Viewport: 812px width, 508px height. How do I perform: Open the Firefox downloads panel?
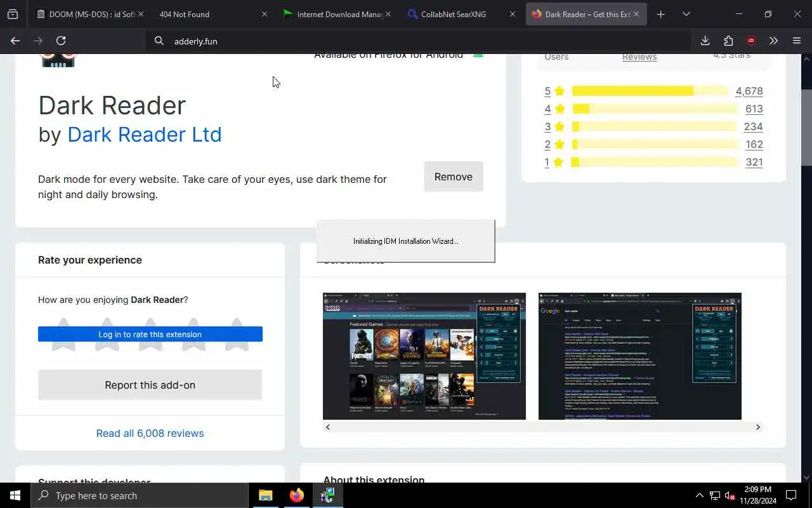(705, 41)
